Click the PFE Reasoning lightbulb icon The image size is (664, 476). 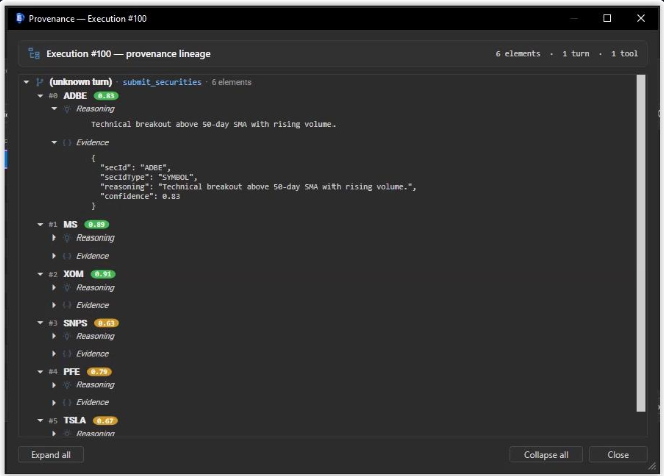tap(67, 385)
